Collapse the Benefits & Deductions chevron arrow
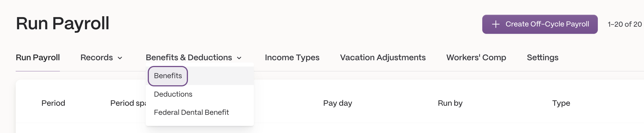 [239, 58]
